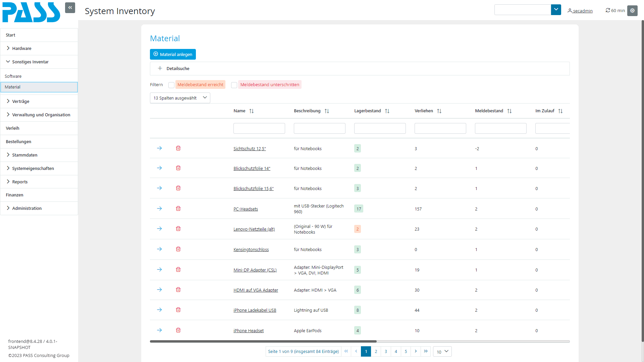Expand the Hardware menu section
This screenshot has width=644, height=362.
[39, 48]
